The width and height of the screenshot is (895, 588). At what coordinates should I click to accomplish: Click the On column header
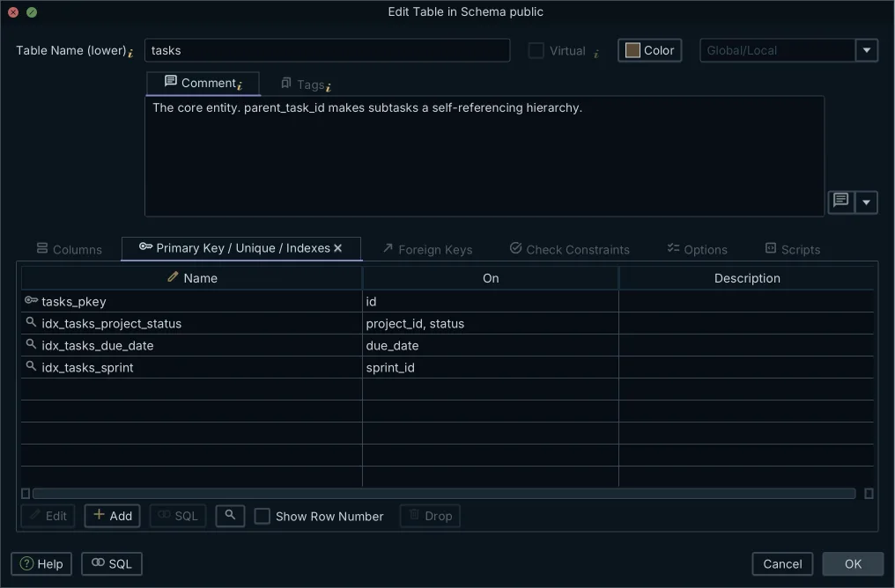point(491,278)
